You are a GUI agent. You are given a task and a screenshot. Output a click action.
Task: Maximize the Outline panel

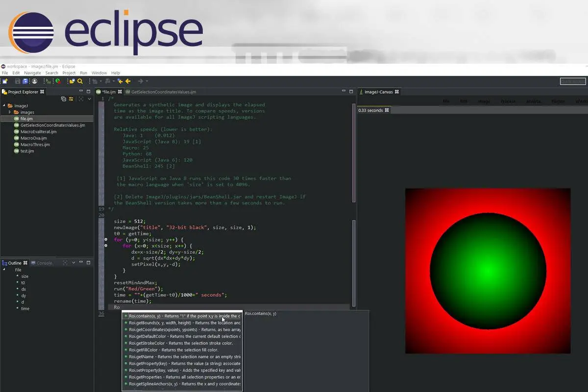pyautogui.click(x=89, y=263)
